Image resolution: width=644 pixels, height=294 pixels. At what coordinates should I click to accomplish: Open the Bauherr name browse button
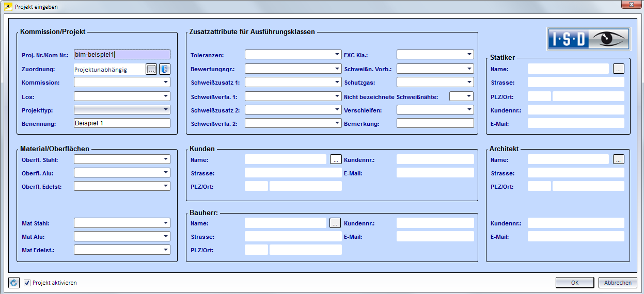coord(336,223)
